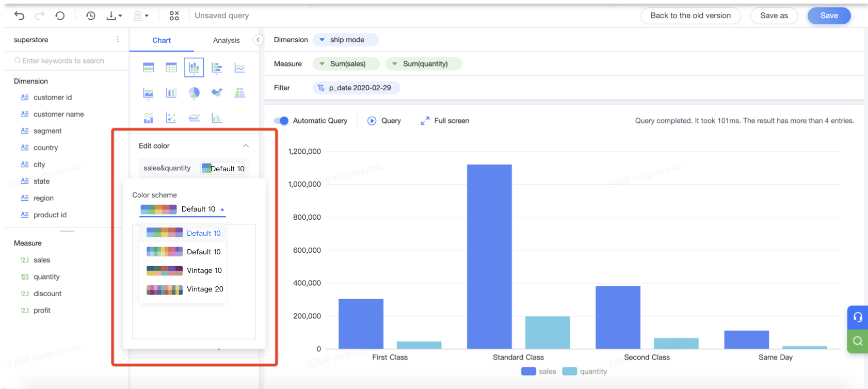Open Sum(sales) measure pill dropdown
The width and height of the screenshot is (868, 389).
[346, 64]
